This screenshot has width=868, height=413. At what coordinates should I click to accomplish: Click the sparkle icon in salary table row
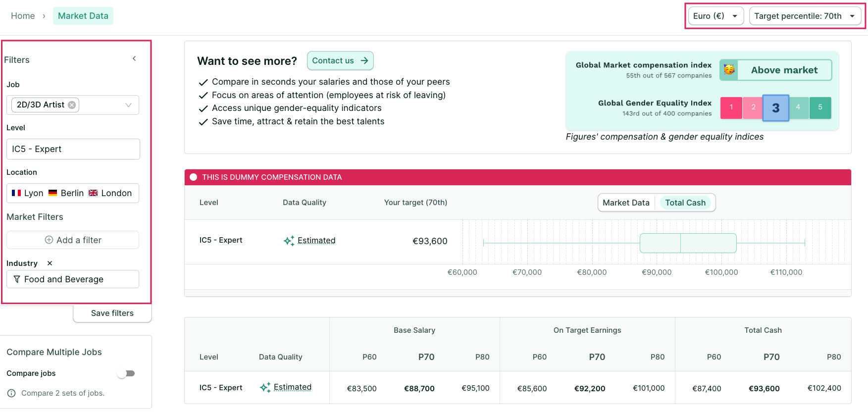coord(265,387)
